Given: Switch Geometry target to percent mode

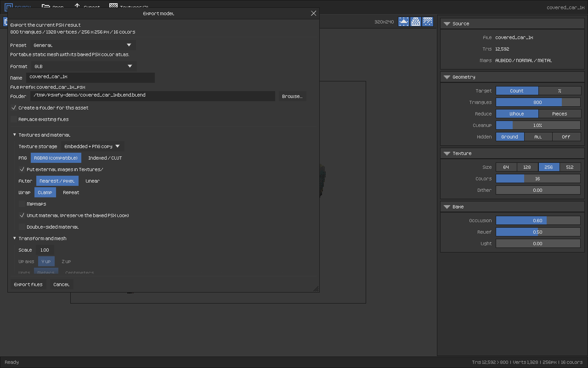Looking at the screenshot, I should (x=560, y=91).
